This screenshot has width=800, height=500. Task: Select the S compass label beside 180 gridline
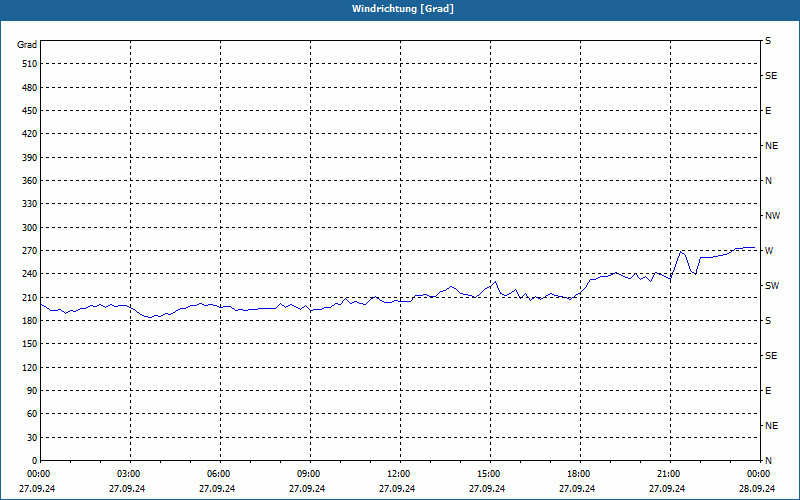pyautogui.click(x=768, y=320)
